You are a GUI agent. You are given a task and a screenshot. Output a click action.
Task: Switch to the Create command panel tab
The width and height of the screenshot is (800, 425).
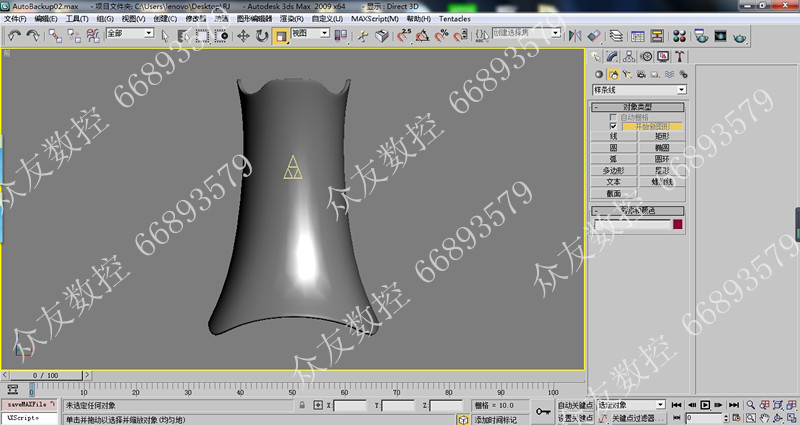coord(595,56)
